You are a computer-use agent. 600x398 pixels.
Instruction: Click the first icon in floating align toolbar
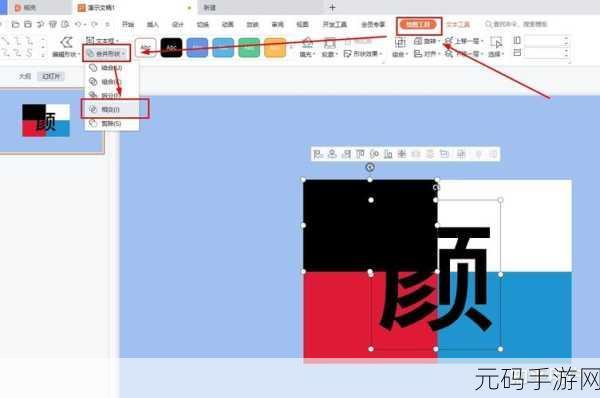tap(318, 154)
